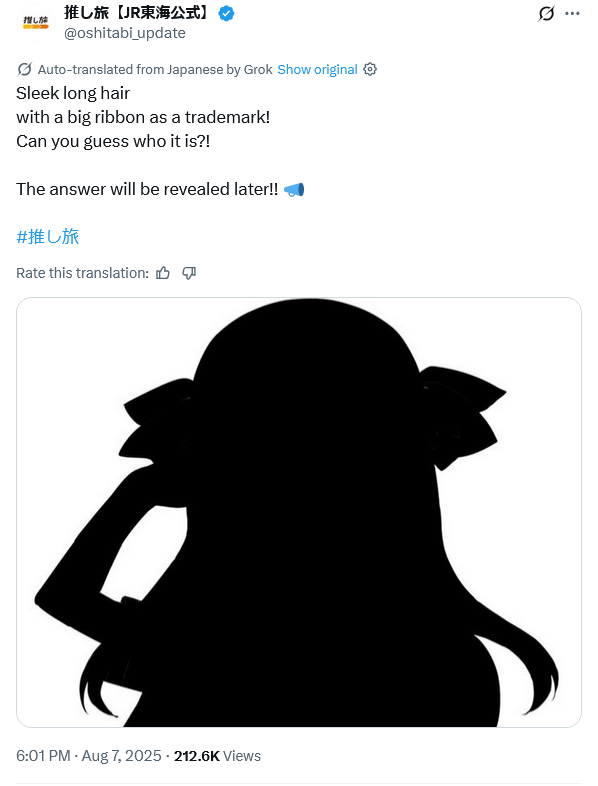Click the blue verified badge
This screenshot has height=786, width=598.
[227, 14]
